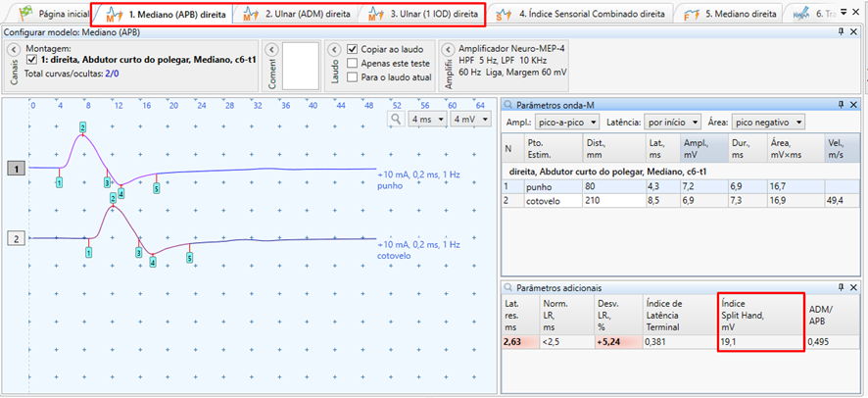868x398 pixels.
Task: Close the Parâmetros onda-M panel
Action: (x=853, y=104)
